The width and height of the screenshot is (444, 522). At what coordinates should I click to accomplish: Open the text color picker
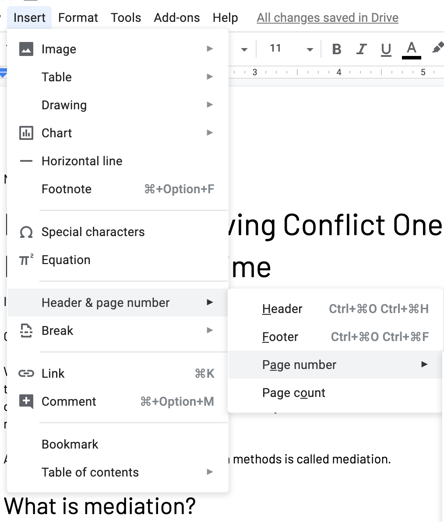(x=411, y=50)
